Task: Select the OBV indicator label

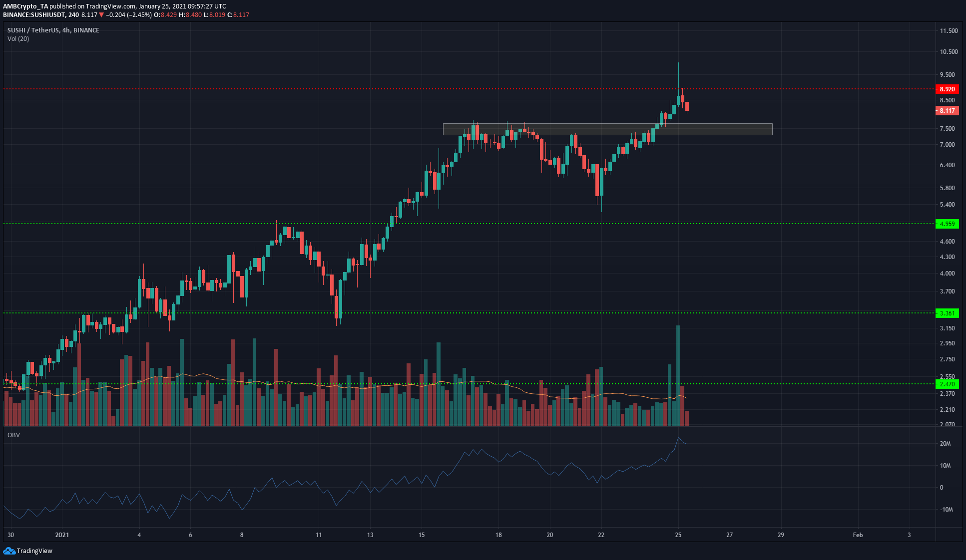Action: coord(13,435)
